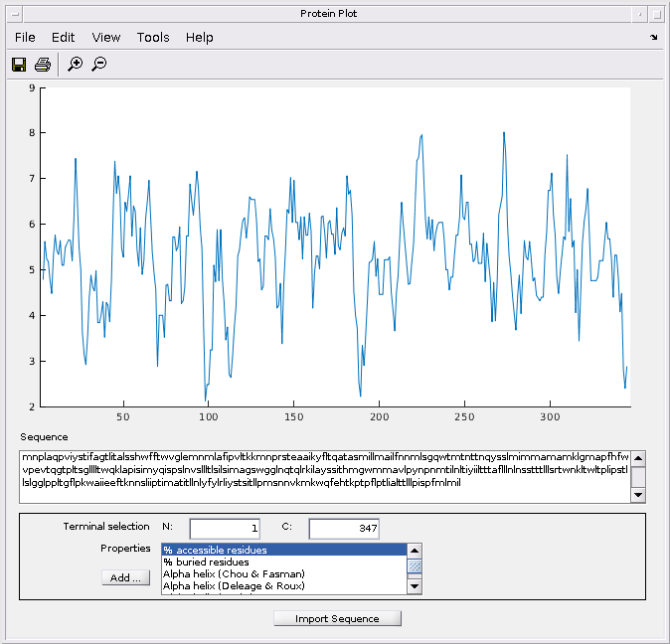
Task: Activate the Zoom Out tool
Action: [x=99, y=65]
